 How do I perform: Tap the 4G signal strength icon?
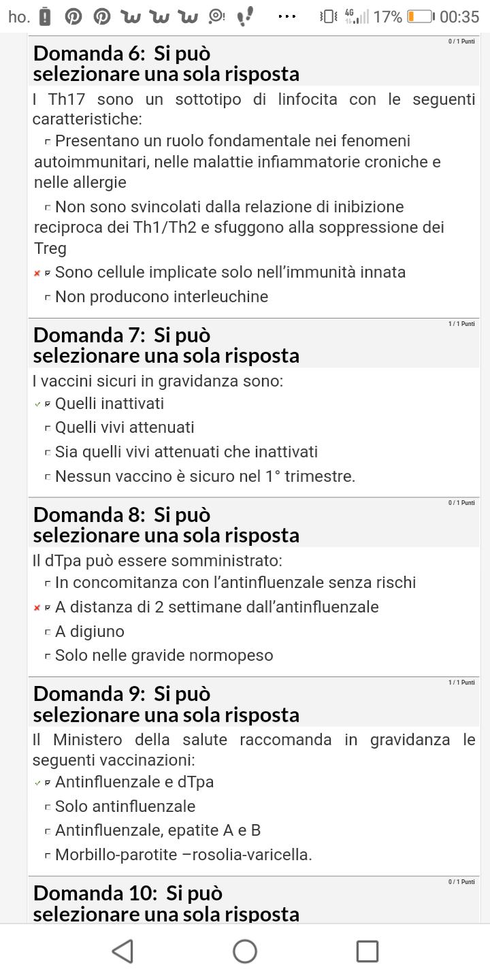tap(356, 17)
